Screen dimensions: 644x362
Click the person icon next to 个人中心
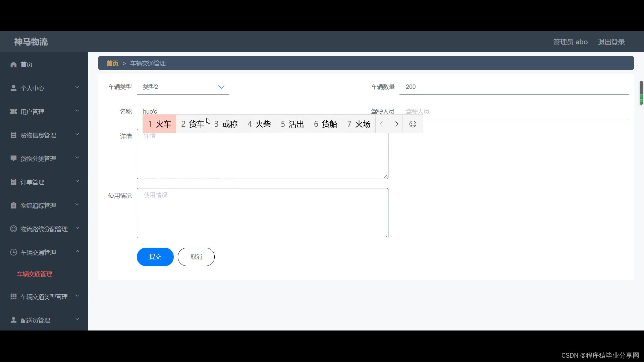point(13,88)
